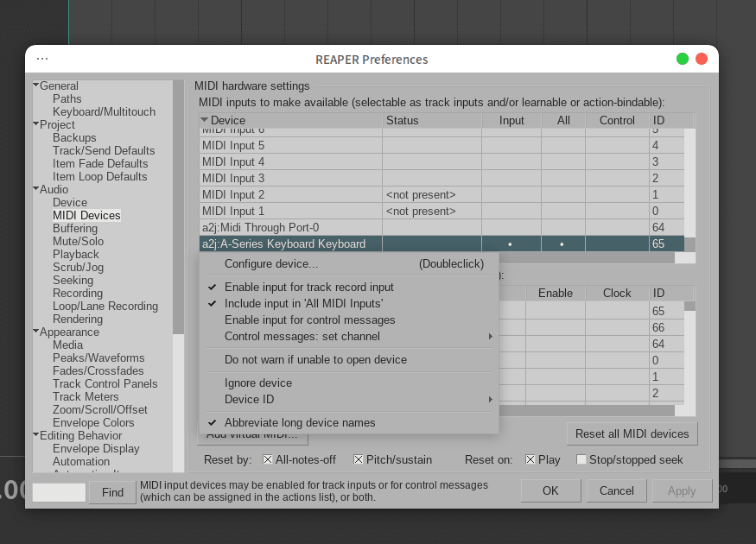Screen dimensions: 756x544
Task: Select a2j:A-Series Keyboard Keyboard row
Action: click(442, 244)
